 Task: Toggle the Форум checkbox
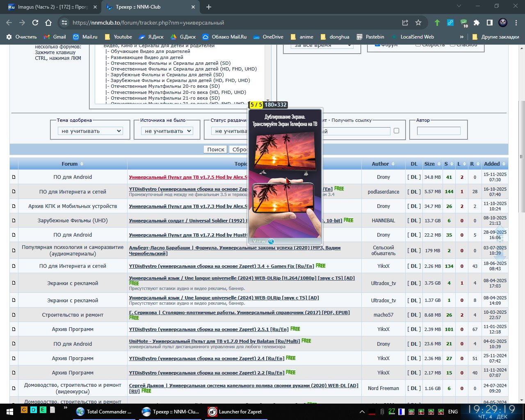pos(377,45)
